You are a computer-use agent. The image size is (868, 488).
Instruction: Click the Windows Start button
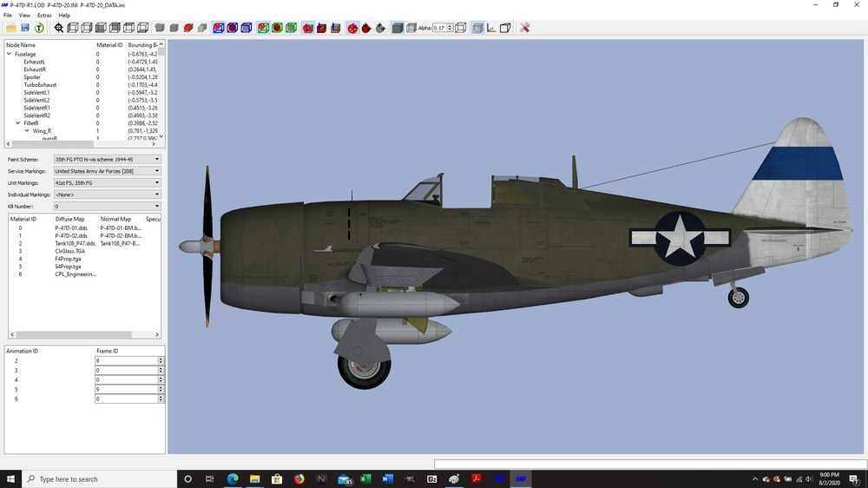point(10,478)
